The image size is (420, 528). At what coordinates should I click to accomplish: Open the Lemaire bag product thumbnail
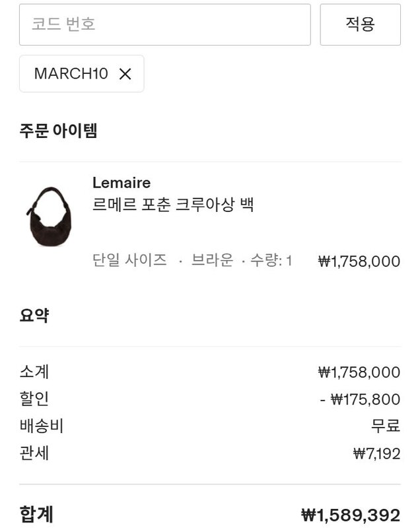pyautogui.click(x=46, y=216)
